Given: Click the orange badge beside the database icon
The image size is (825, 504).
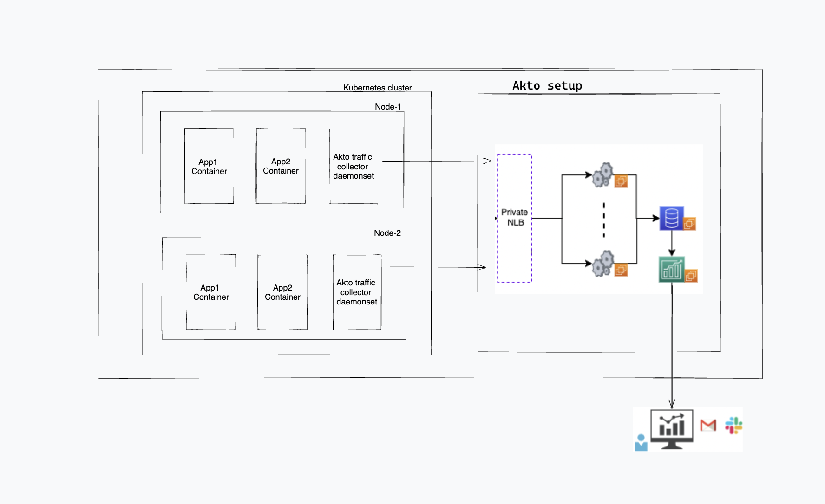Looking at the screenshot, I should [689, 223].
